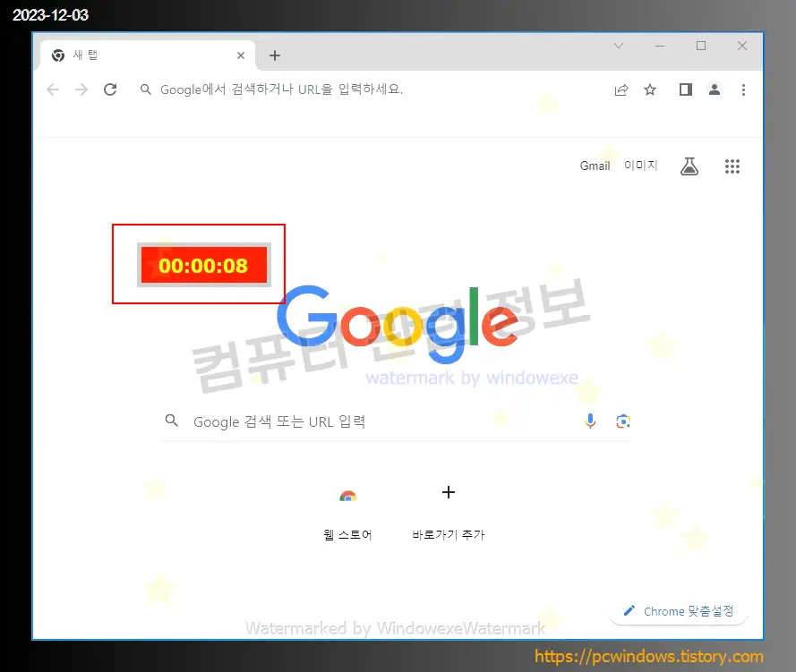
Task: Reload the page with the refresh icon
Action: click(x=110, y=89)
